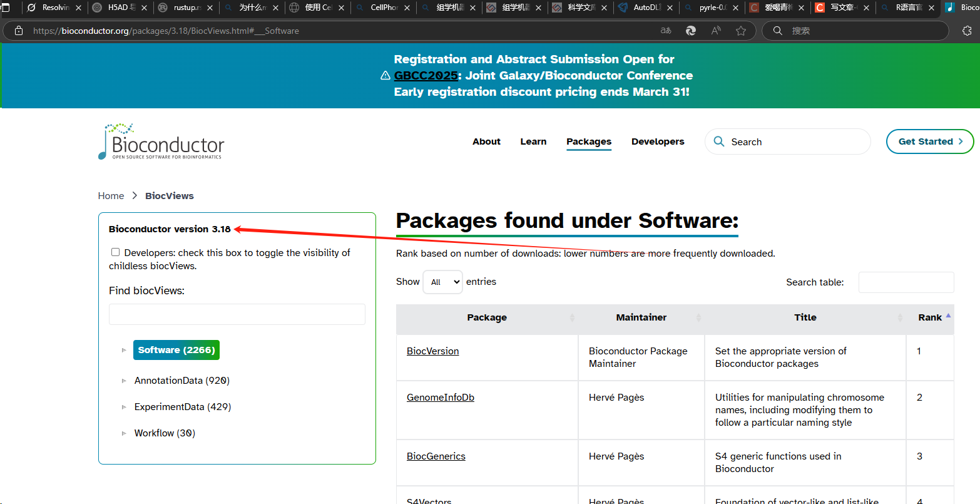Expand the Workflow tree node arrow

(124, 433)
